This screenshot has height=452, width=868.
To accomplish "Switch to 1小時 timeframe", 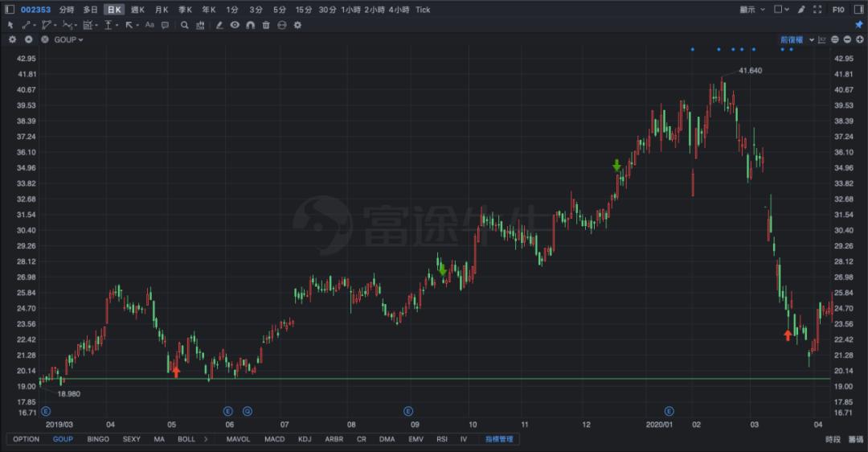I will (350, 10).
